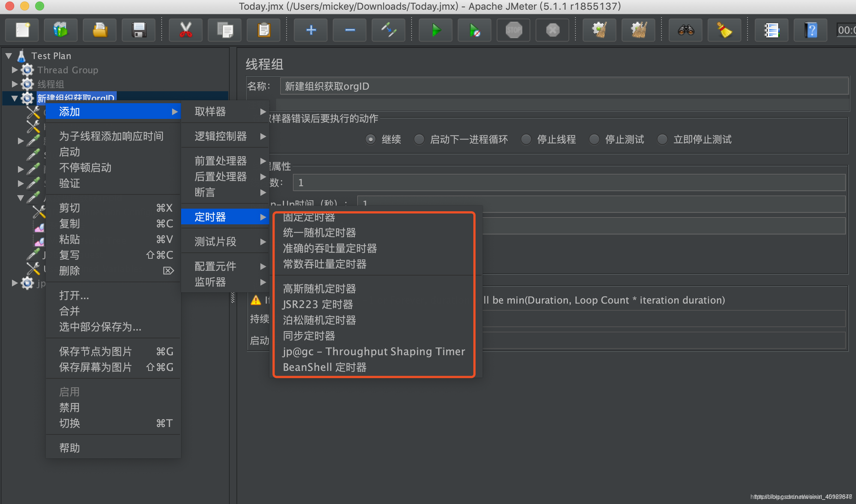
Task: Choose 删除 in the context menu
Action: point(113,271)
